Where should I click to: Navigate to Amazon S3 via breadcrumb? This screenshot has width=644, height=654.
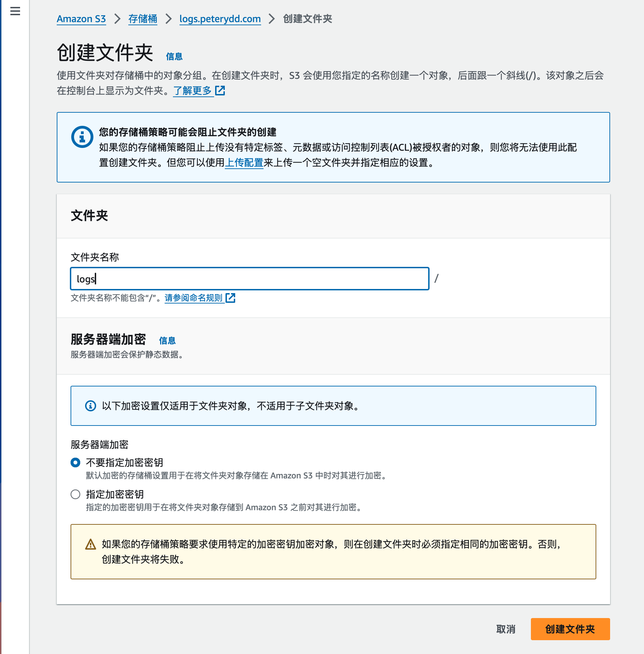pyautogui.click(x=81, y=19)
